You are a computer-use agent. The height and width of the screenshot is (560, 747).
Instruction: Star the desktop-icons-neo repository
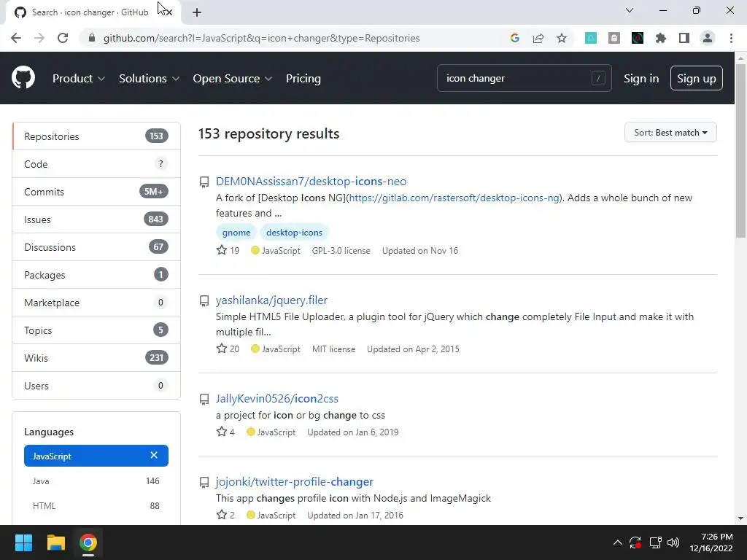(x=222, y=250)
